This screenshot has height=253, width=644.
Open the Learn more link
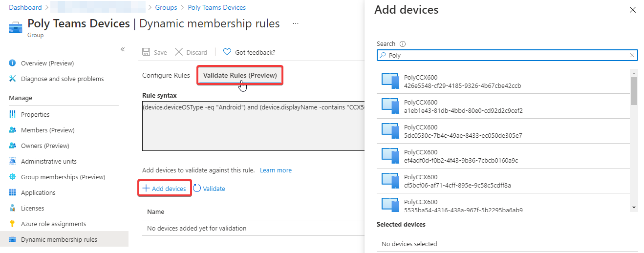point(276,170)
